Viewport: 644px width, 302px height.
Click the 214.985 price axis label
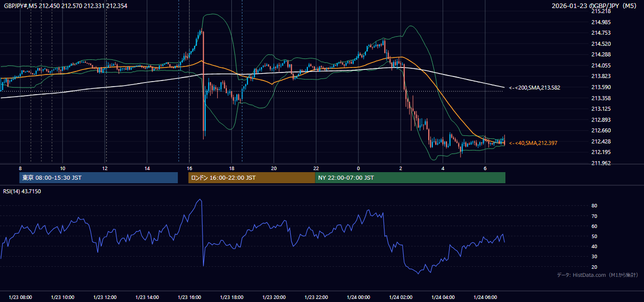(601, 22)
